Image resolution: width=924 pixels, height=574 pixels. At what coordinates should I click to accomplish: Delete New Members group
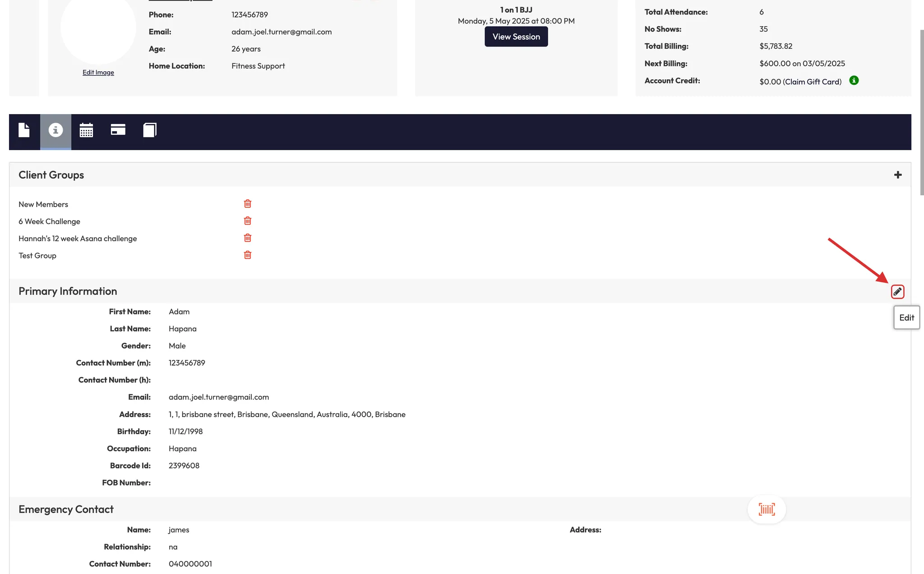(248, 204)
